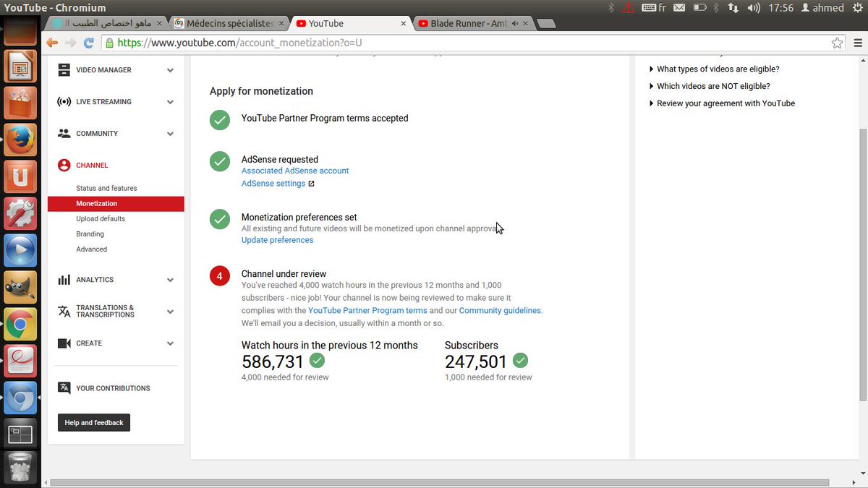This screenshot has width=868, height=488.
Task: Switch to the Blade Runner tab
Action: (472, 23)
